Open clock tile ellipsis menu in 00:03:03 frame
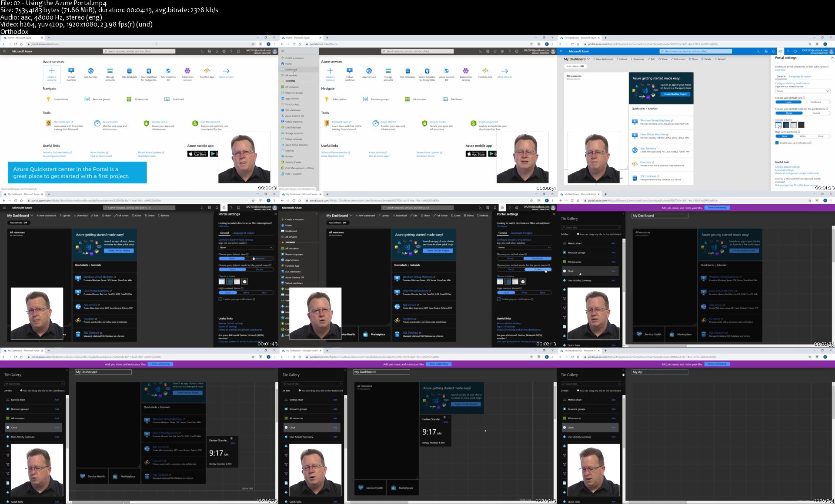Image resolution: width=835 pixels, height=504 pixels. coord(236,438)
